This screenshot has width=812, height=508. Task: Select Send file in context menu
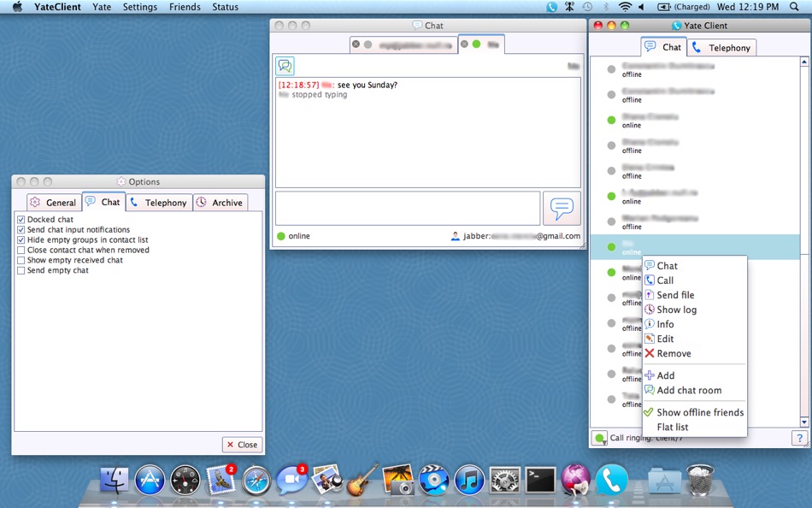pyautogui.click(x=694, y=295)
